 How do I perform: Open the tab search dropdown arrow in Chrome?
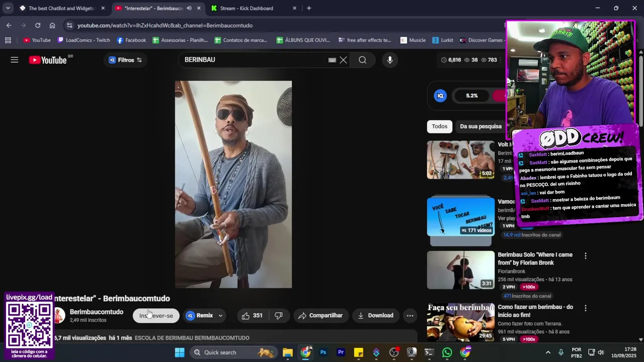point(8,8)
